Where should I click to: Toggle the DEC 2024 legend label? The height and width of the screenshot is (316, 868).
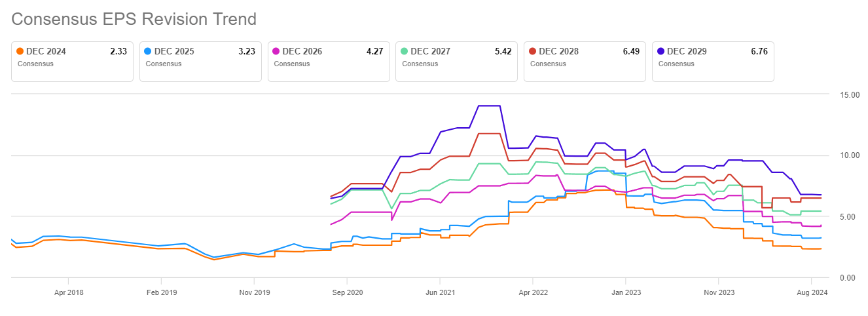[46, 51]
